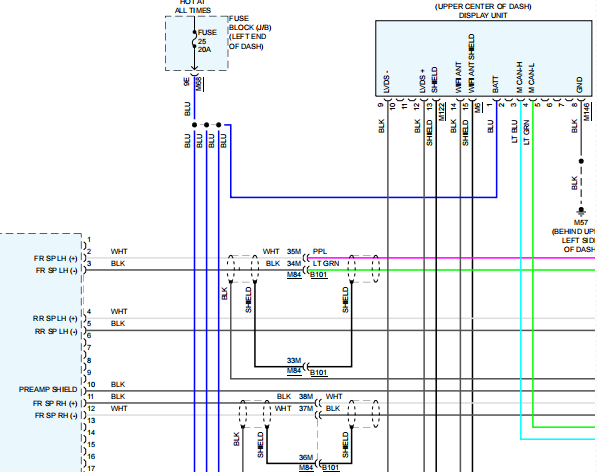597x472 pixels.
Task: Select the LT BLU wire label
Action: [x=514, y=131]
